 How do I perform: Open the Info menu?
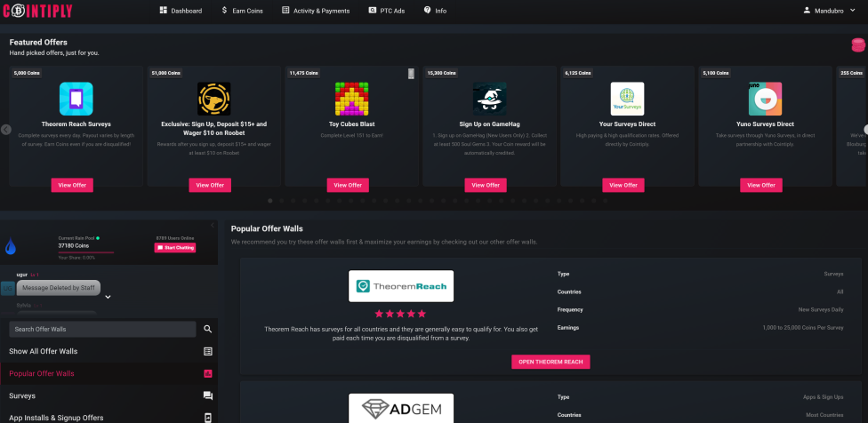pos(435,11)
